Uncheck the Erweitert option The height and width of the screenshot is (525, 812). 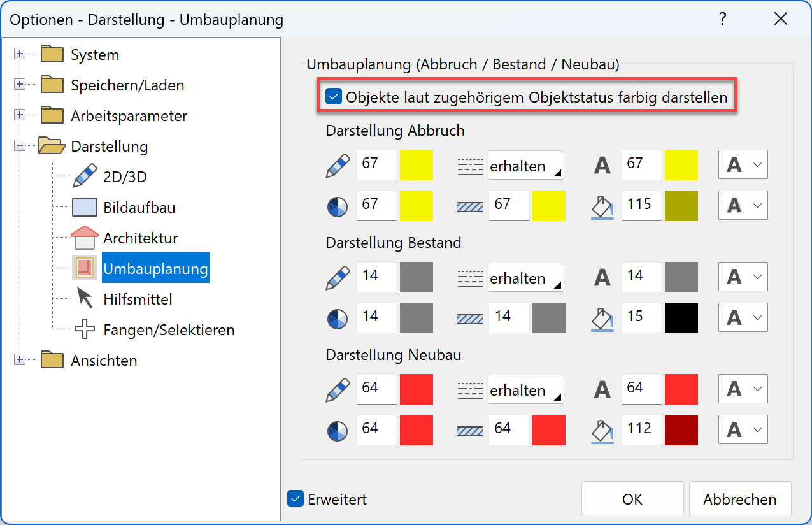(295, 499)
